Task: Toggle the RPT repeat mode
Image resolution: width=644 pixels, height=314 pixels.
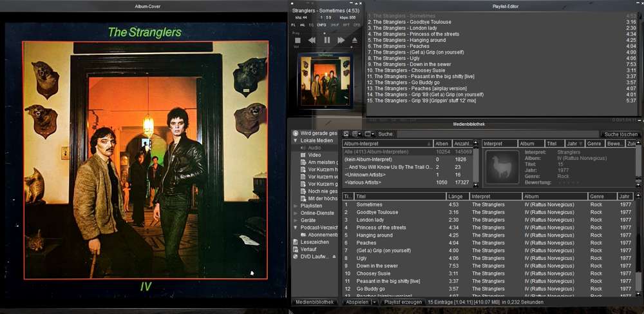Action: [x=346, y=25]
